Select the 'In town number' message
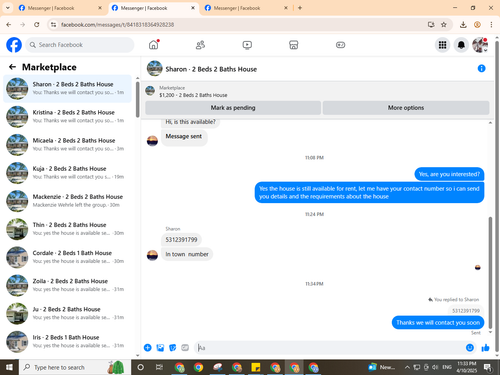Viewport: 500px width, 375px height. pos(187,254)
